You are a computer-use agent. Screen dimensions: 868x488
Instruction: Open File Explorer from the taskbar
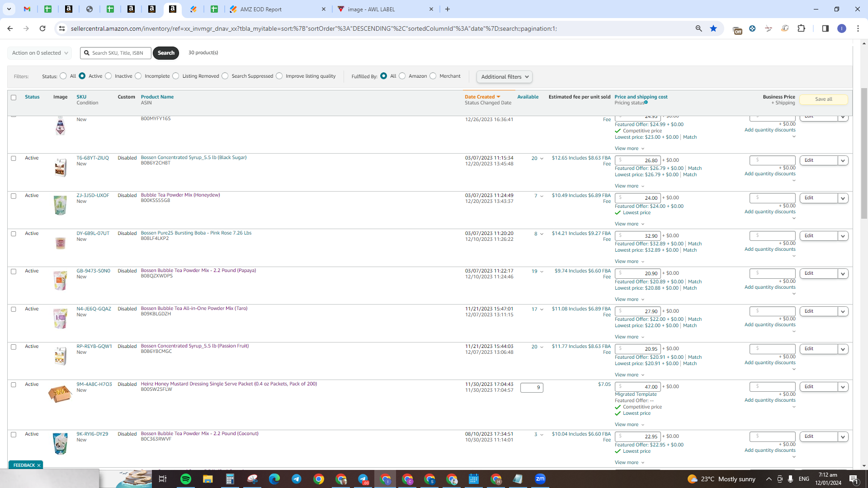tap(208, 479)
